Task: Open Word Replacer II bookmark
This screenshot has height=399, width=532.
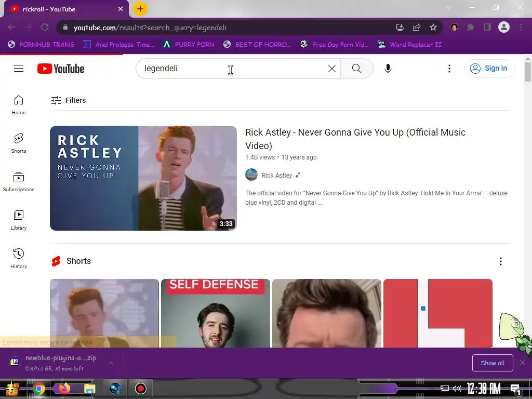Action: pyautogui.click(x=409, y=45)
